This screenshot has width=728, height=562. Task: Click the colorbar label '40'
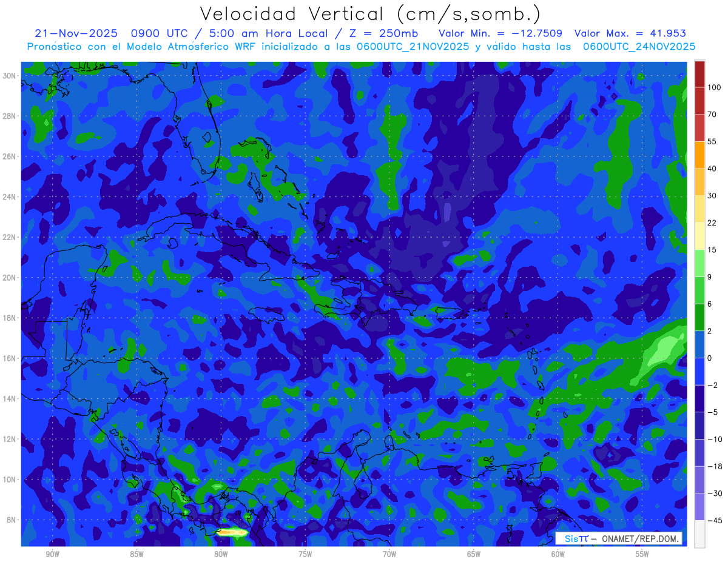(x=712, y=169)
